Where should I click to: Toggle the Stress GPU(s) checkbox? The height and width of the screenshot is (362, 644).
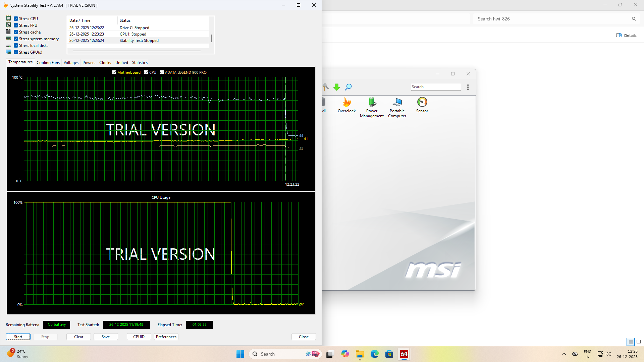click(16, 52)
